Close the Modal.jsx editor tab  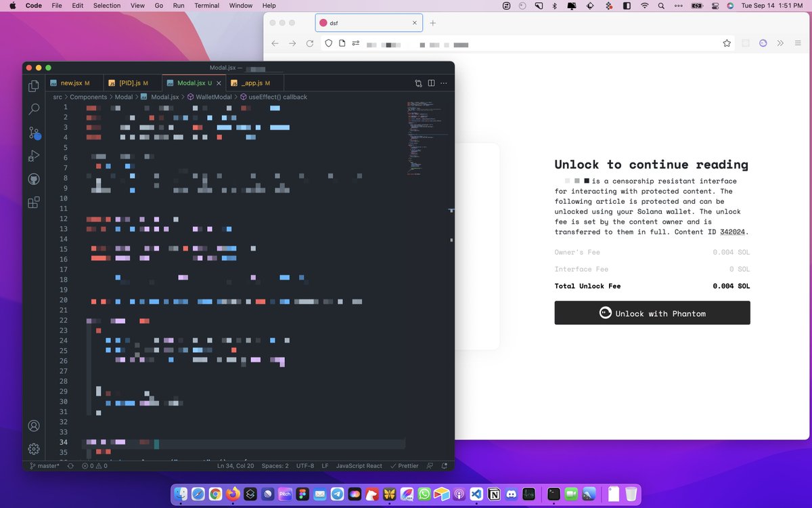[x=218, y=83]
